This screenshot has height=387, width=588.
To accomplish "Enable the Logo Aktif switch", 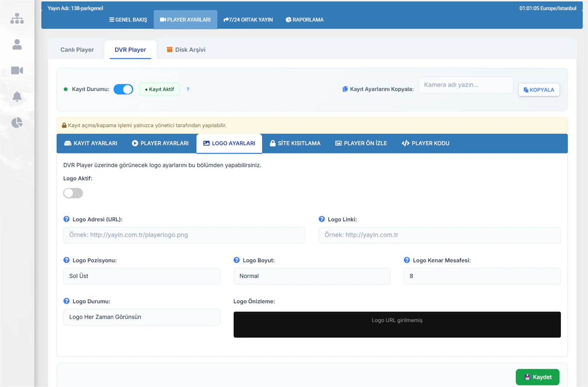I will (x=73, y=193).
